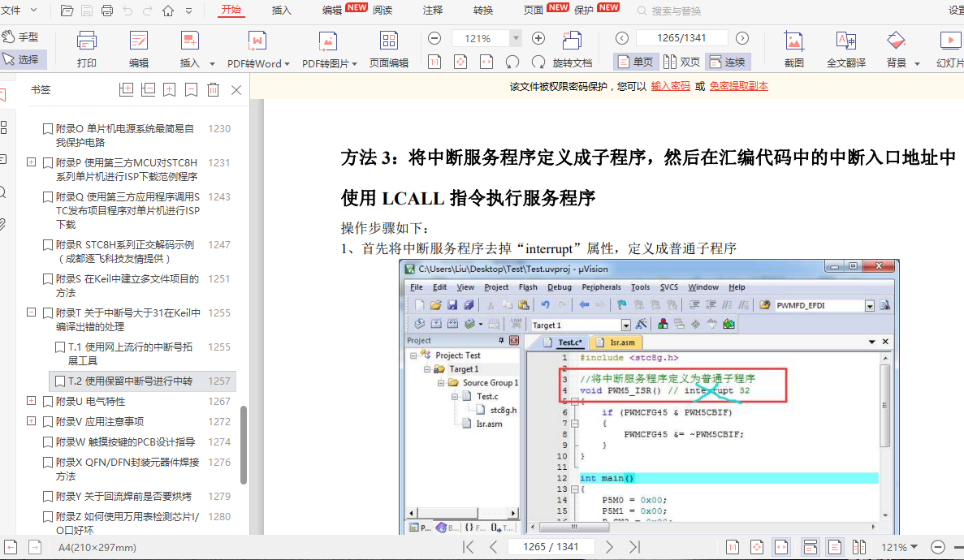Switch to the 插入 ribbon tab
The image size is (964, 560).
(x=282, y=11)
